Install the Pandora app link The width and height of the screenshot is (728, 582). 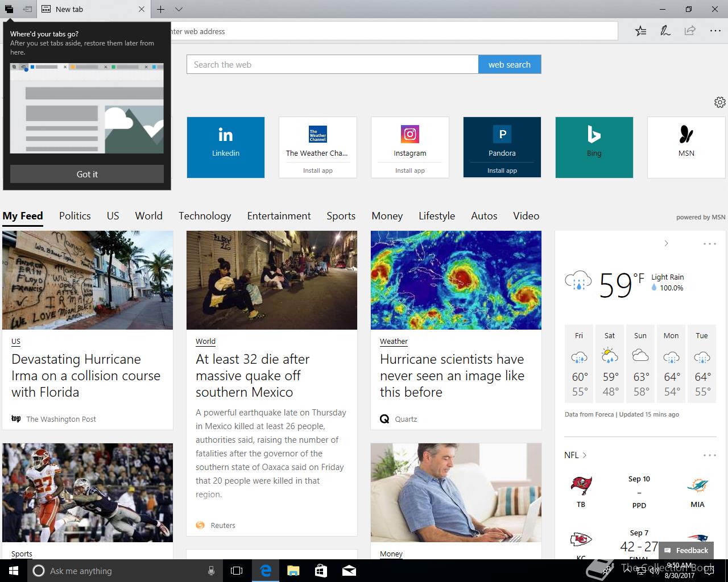[502, 171]
